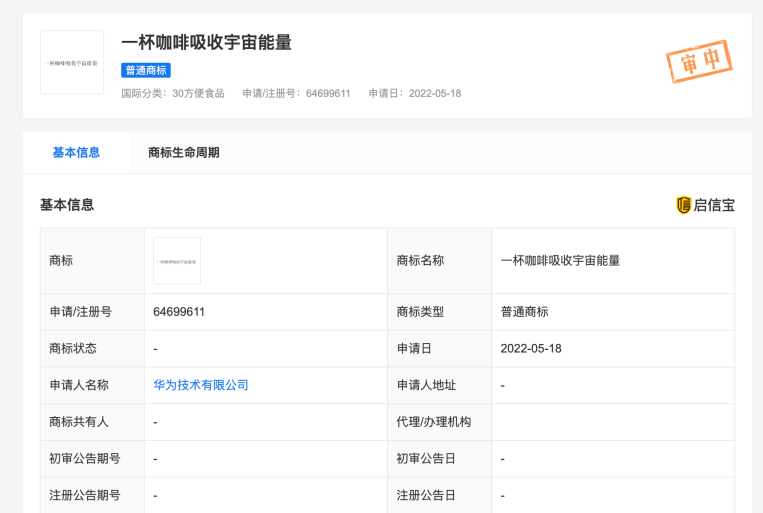Select the 2022-05-18 date in the 申请日 row
The width and height of the screenshot is (763, 513).
click(x=531, y=349)
